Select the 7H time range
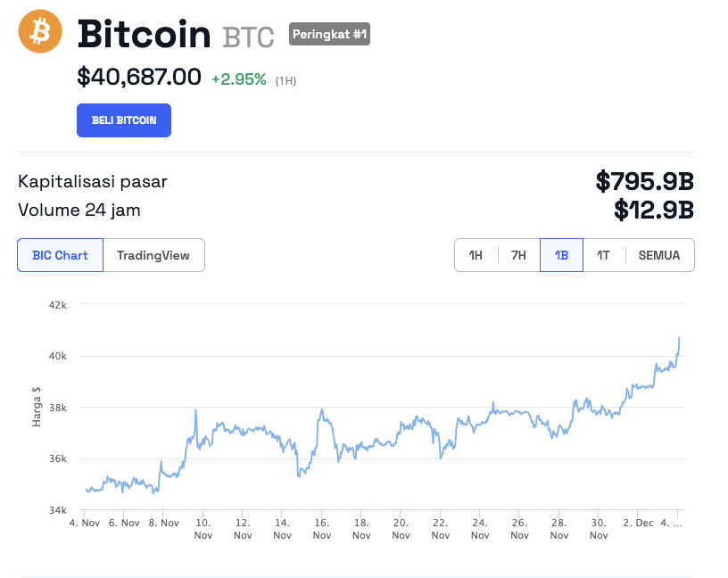This screenshot has width=728, height=578. point(518,255)
